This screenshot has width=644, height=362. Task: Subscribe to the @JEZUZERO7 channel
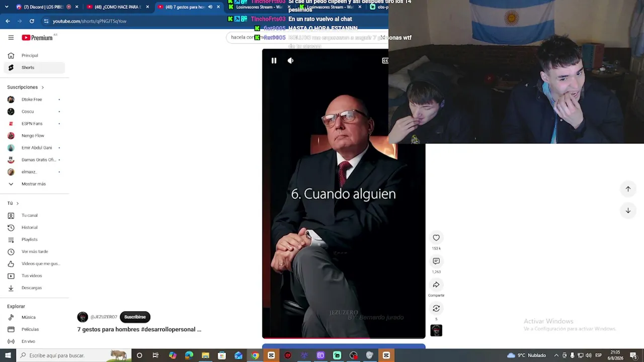click(x=135, y=317)
